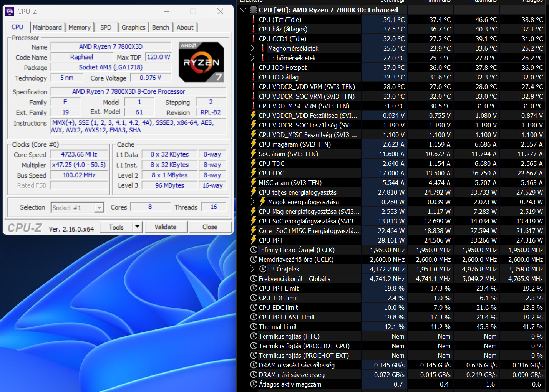The width and height of the screenshot is (549, 392).
Task: Open the Tools dropdown arrow in CPU-Z
Action: coord(138,227)
